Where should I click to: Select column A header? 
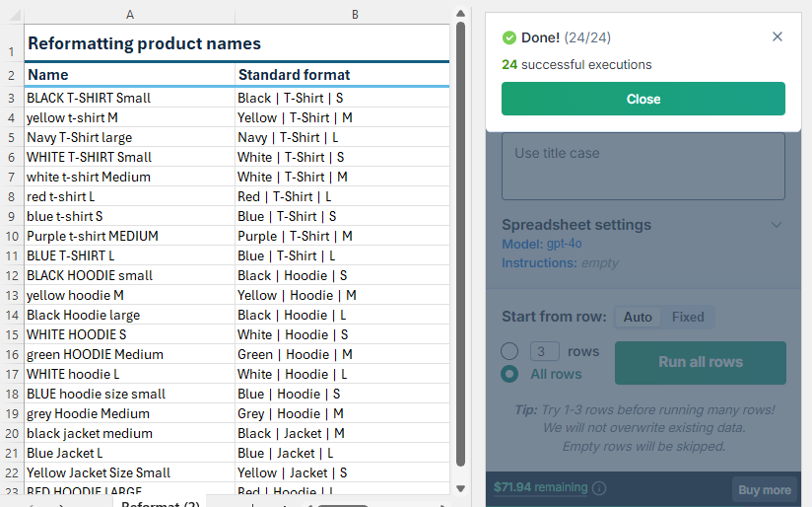[130, 15]
